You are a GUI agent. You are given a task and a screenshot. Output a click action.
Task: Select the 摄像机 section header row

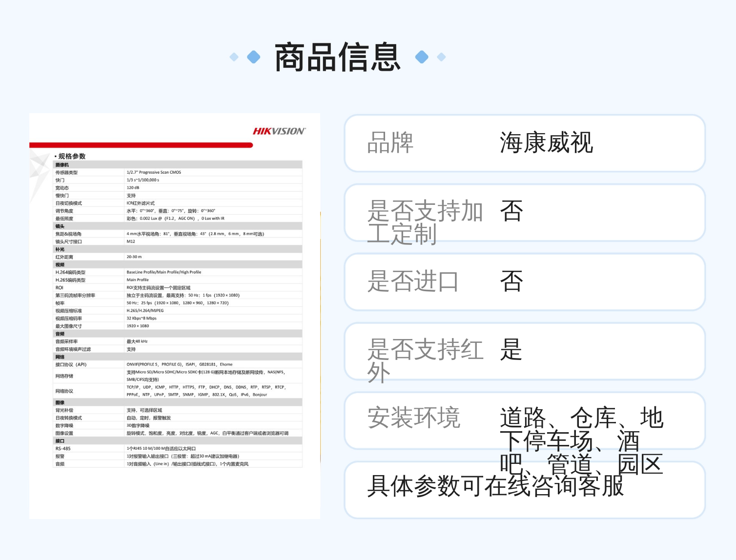click(178, 165)
